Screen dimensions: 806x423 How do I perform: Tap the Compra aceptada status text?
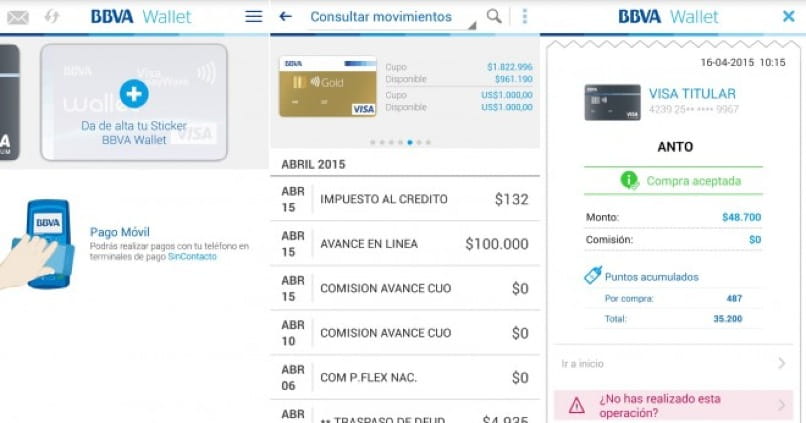693,181
